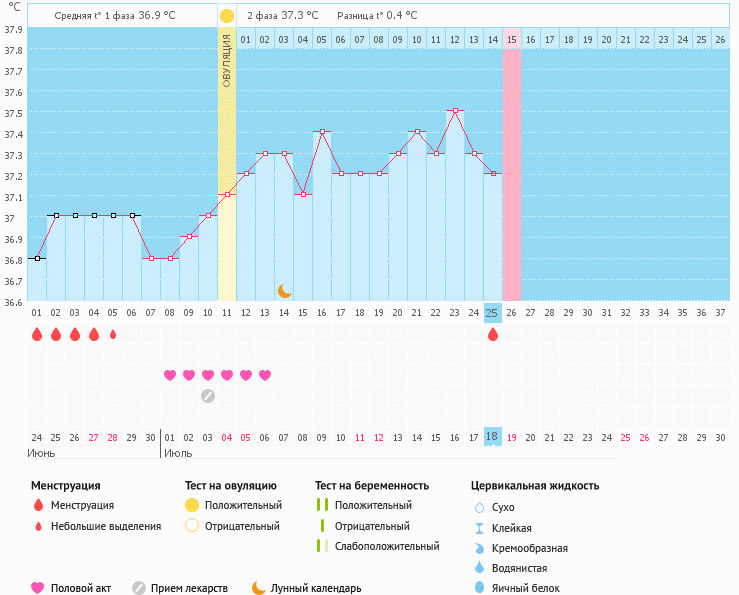This screenshot has height=595, width=739.
Task: Click the crescent moon icon on chart
Action: 285,291
